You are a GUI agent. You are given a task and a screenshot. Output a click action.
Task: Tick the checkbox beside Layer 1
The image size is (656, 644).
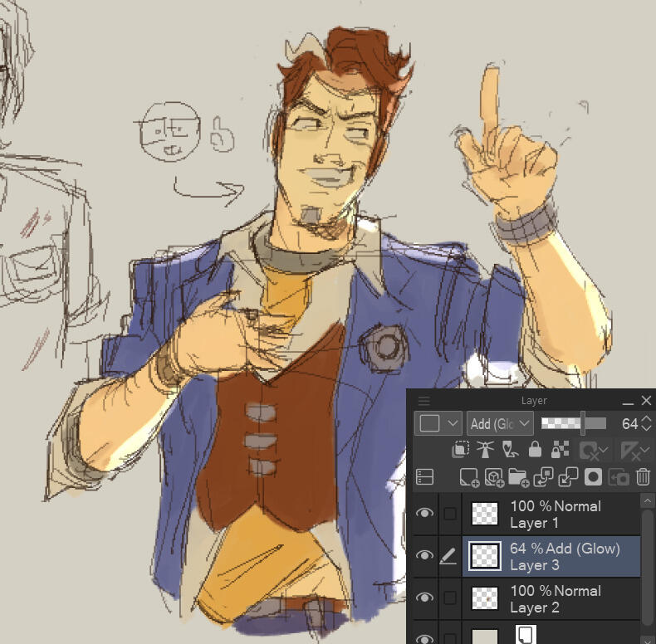click(449, 515)
